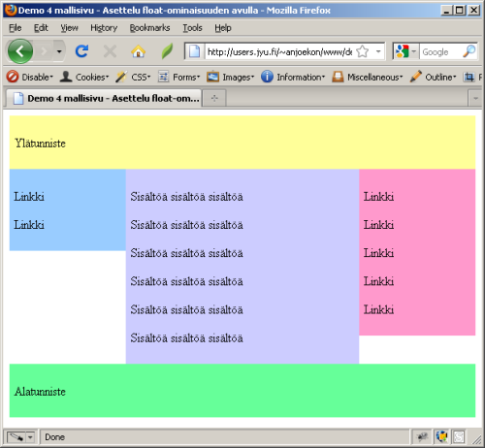Bookmark this page with the star icon
This screenshot has width=485, height=448.
(x=363, y=51)
